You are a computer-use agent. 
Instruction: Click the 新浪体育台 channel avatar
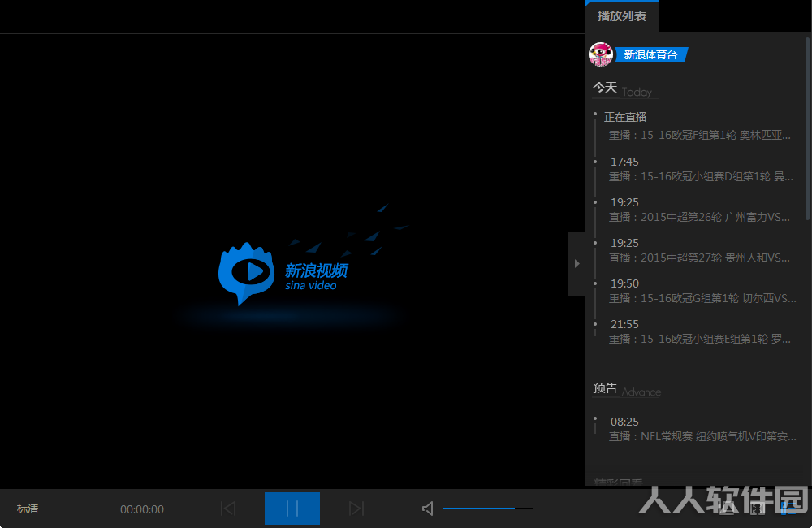click(601, 54)
